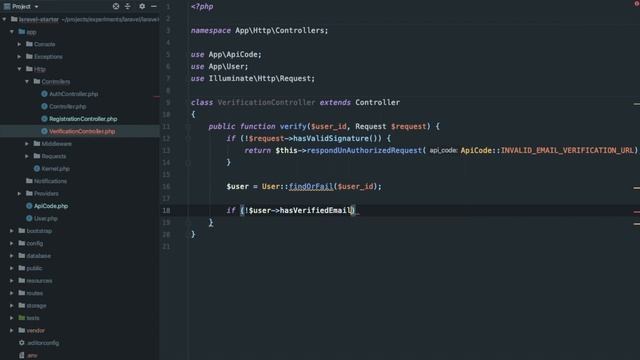
Task: Click the ApiCode.php class icon
Action: coord(29,206)
